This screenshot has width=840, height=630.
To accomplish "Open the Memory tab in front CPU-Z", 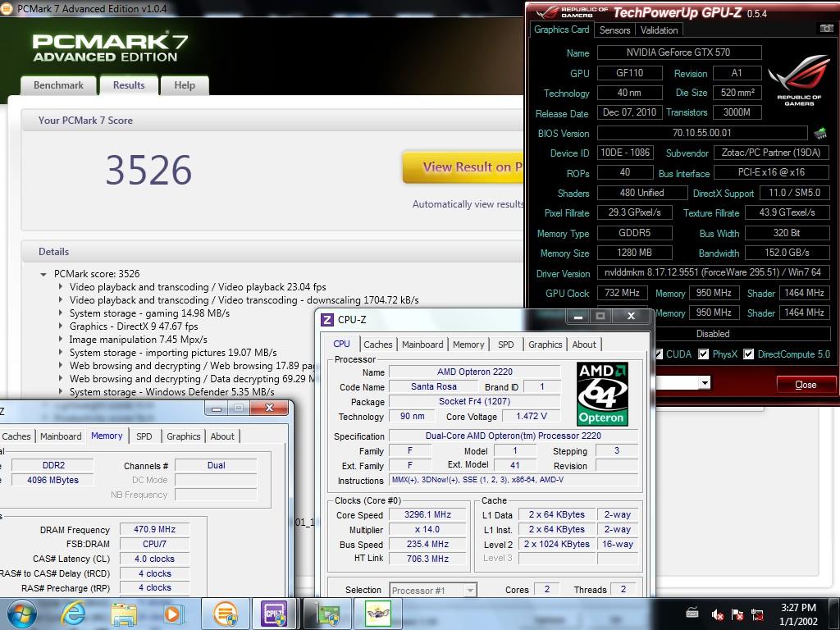I will coord(468,345).
